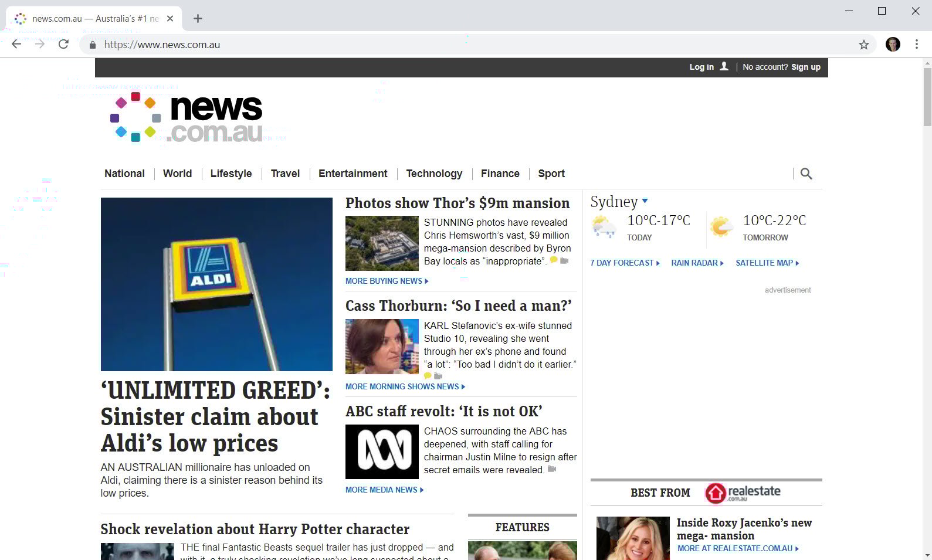Open MORE BUYING NEWS link
Screen dimensions: 932x560
[x=387, y=281]
